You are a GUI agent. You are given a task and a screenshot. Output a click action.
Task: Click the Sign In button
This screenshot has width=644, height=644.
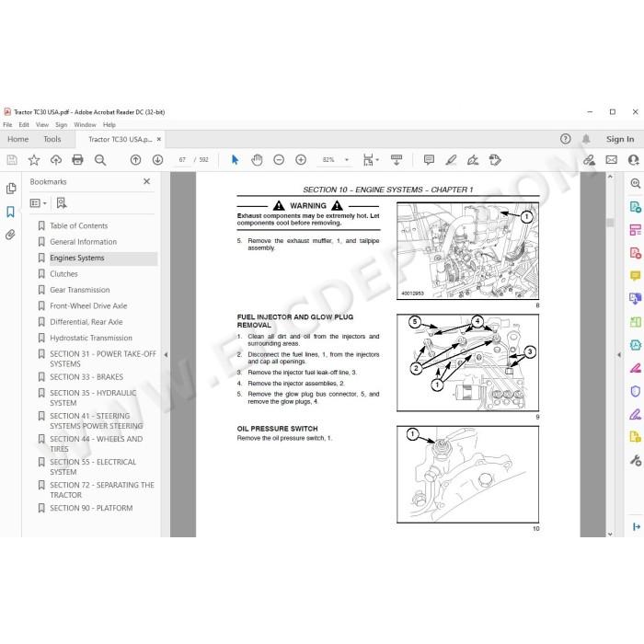(x=620, y=139)
